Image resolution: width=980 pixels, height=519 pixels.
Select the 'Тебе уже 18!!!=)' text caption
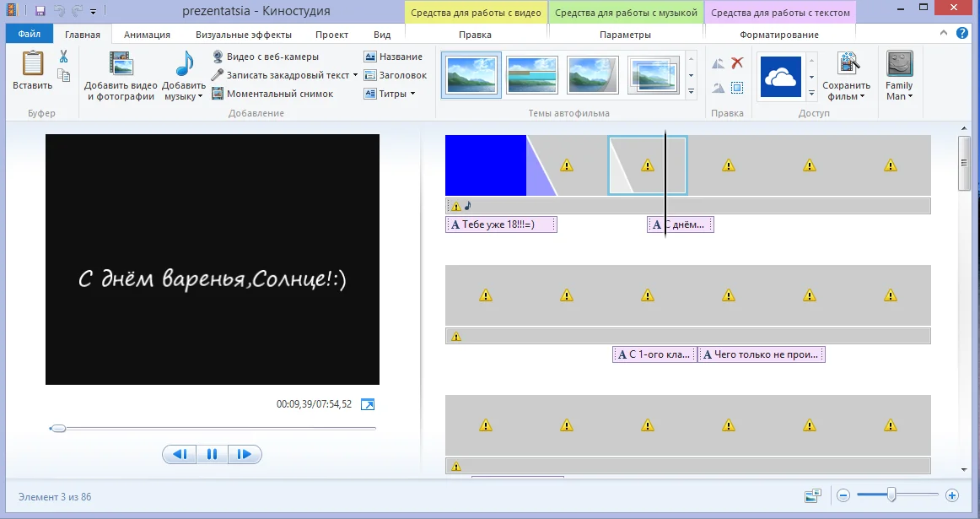click(x=501, y=224)
